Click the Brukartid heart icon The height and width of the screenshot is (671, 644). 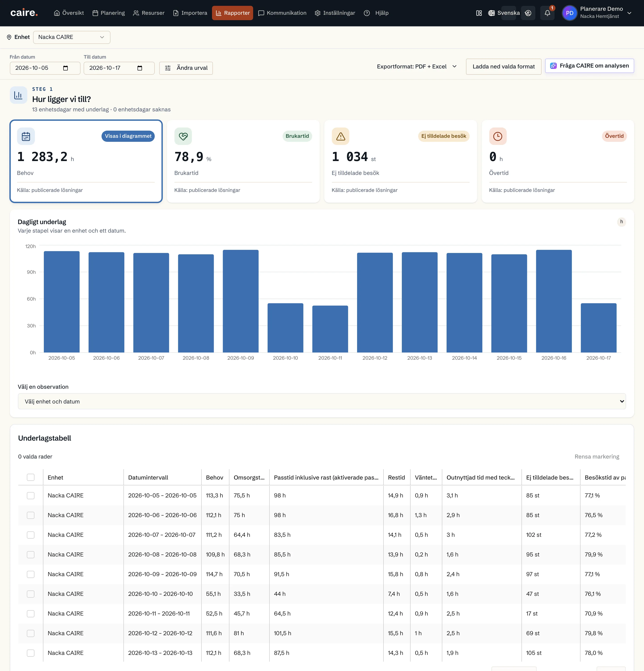point(183,136)
